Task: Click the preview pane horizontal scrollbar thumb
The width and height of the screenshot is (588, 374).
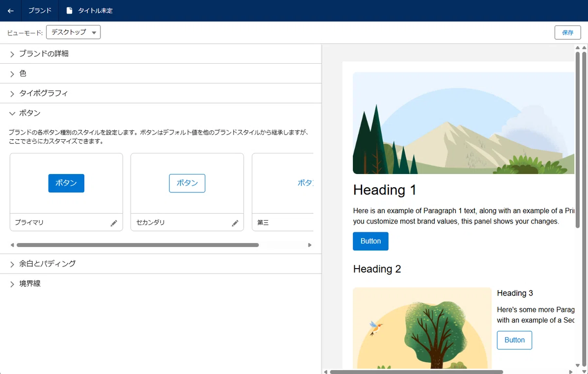Action: point(416,372)
